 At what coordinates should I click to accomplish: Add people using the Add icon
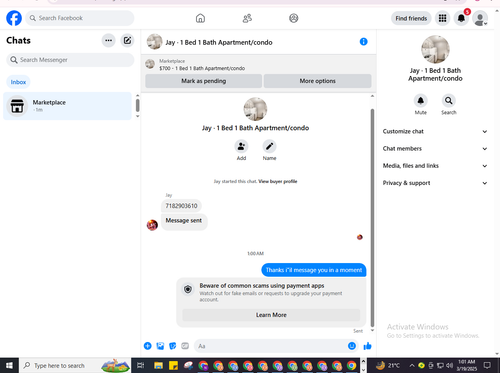(x=241, y=146)
